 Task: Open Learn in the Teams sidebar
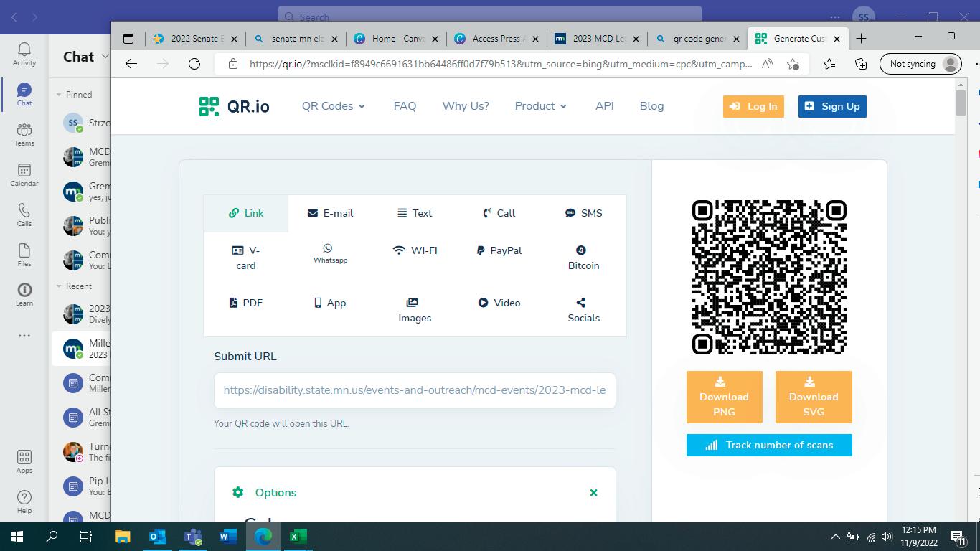pyautogui.click(x=24, y=294)
